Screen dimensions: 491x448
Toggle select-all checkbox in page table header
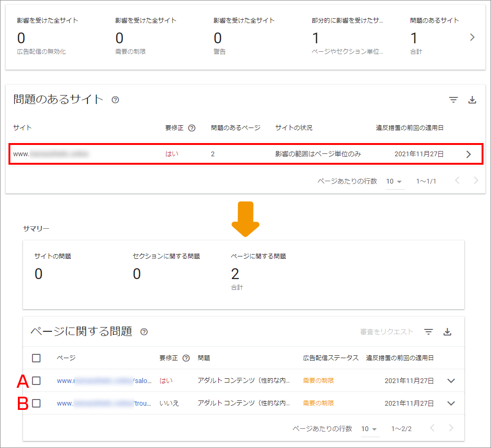click(x=36, y=358)
